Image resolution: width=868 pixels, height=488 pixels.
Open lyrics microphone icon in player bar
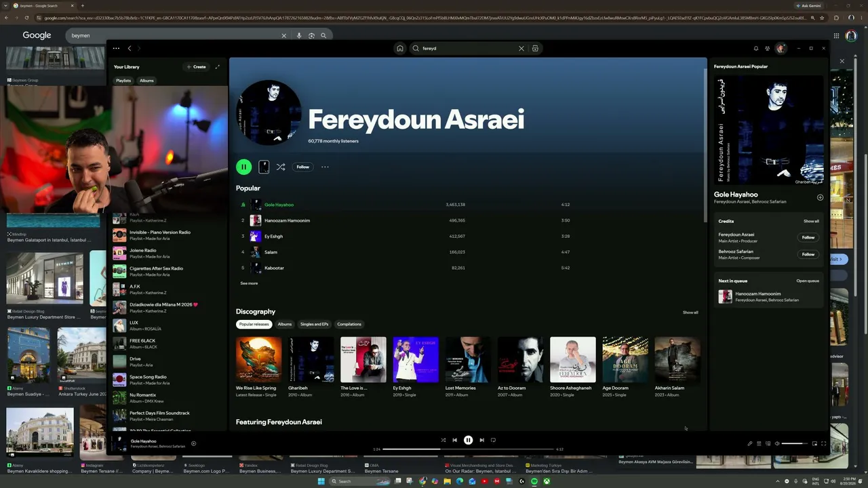click(x=750, y=444)
